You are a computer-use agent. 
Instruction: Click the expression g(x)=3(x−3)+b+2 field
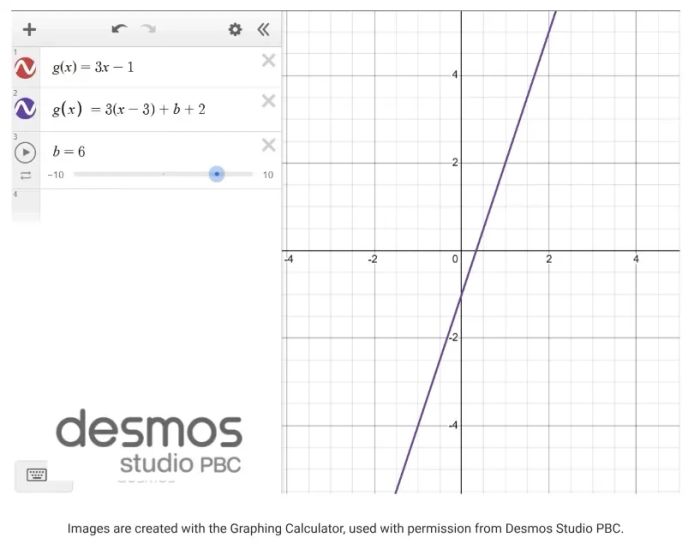coord(151,109)
